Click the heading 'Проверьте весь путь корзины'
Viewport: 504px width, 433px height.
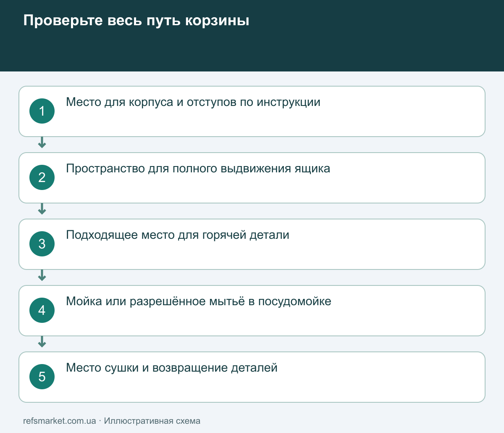136,21
